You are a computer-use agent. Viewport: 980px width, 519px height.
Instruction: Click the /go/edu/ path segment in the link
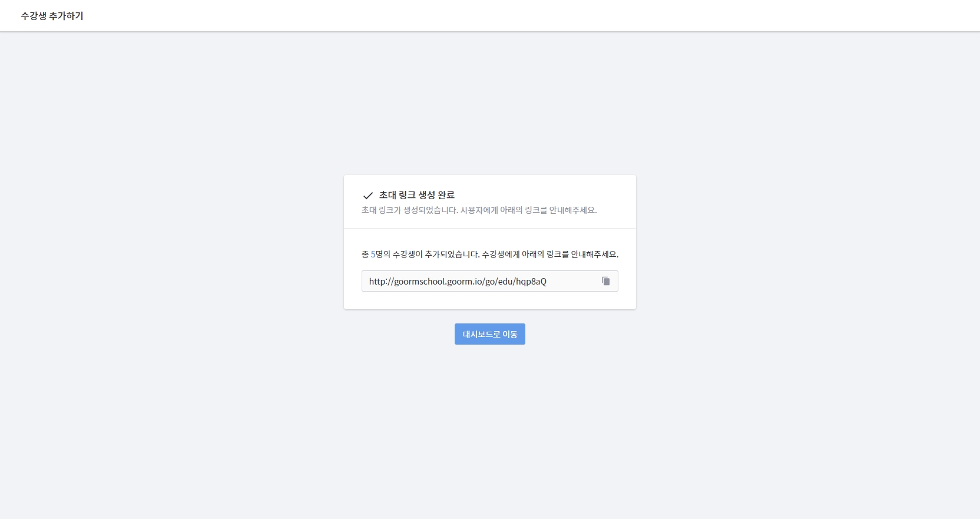499,282
